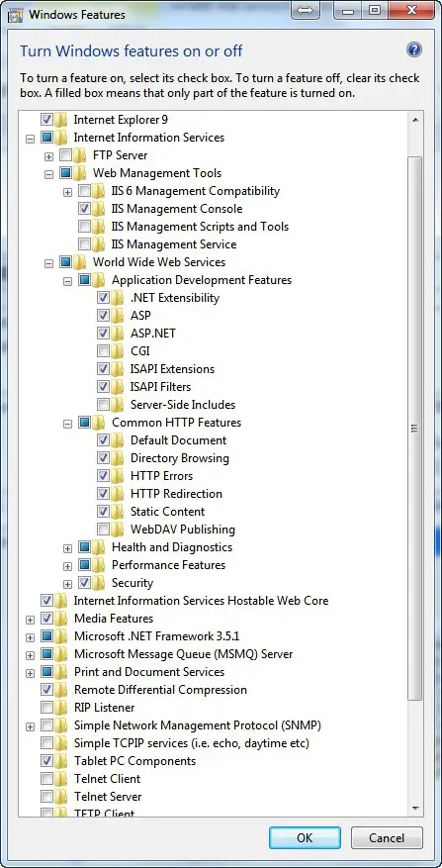Screen dimensions: 442x868
Task: Check the RIP Listener checkbox
Action: click(x=47, y=708)
